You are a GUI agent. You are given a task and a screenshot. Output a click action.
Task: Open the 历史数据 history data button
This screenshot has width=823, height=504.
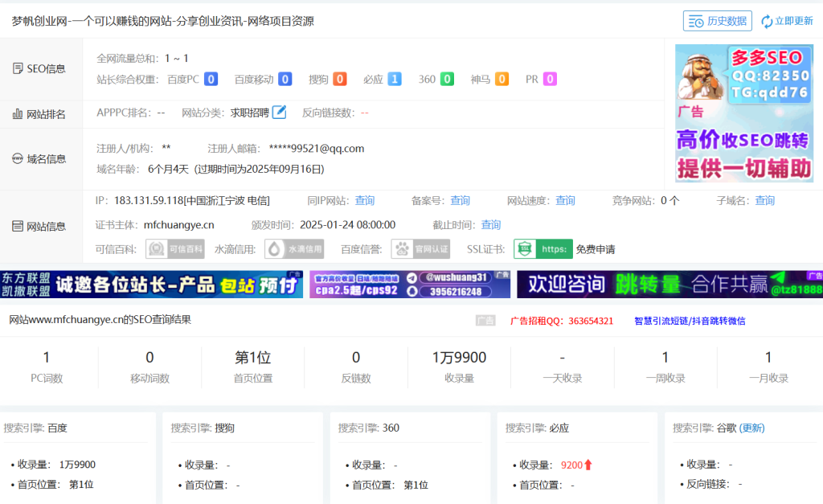[x=718, y=21]
